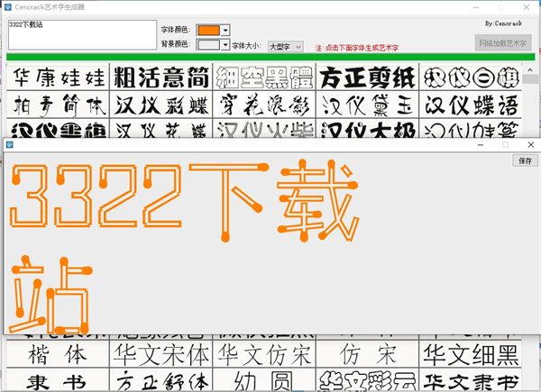Select the 方正舒体 font thumbnail
541x392 pixels.
click(x=161, y=380)
